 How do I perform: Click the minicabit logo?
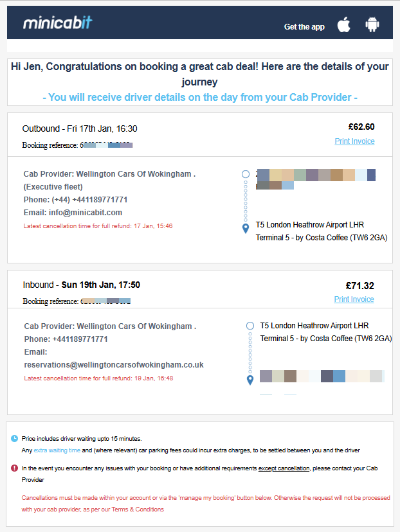pos(57,22)
